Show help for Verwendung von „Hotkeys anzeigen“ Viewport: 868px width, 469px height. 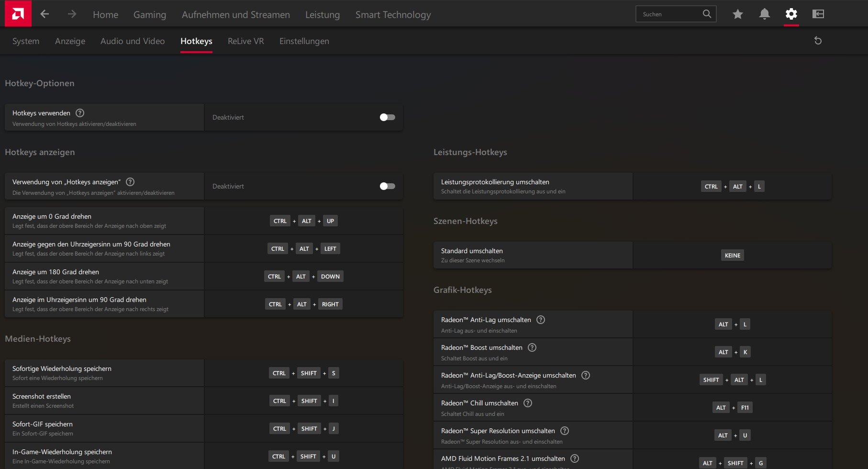pos(130,182)
